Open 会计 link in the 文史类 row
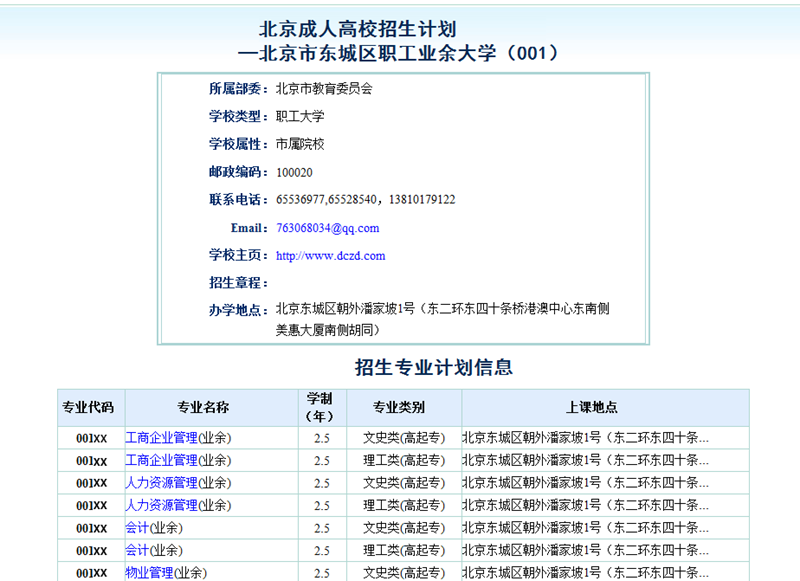This screenshot has width=800, height=581. 137,528
